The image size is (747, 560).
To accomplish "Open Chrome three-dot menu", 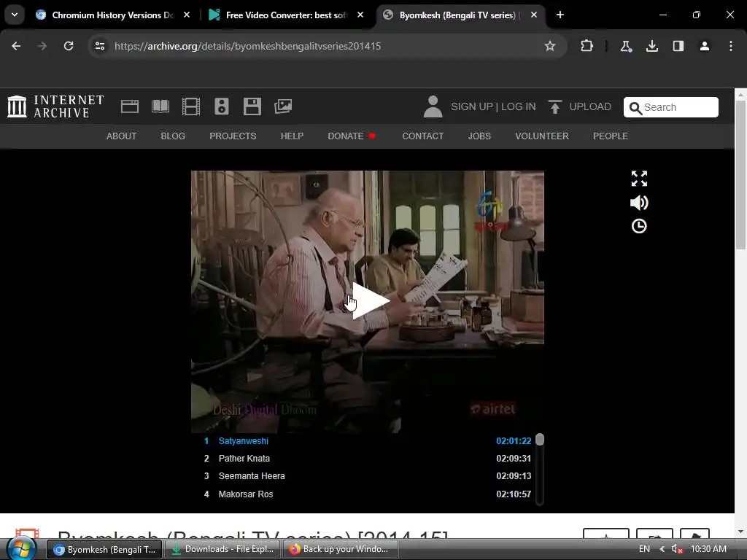I will point(731,46).
